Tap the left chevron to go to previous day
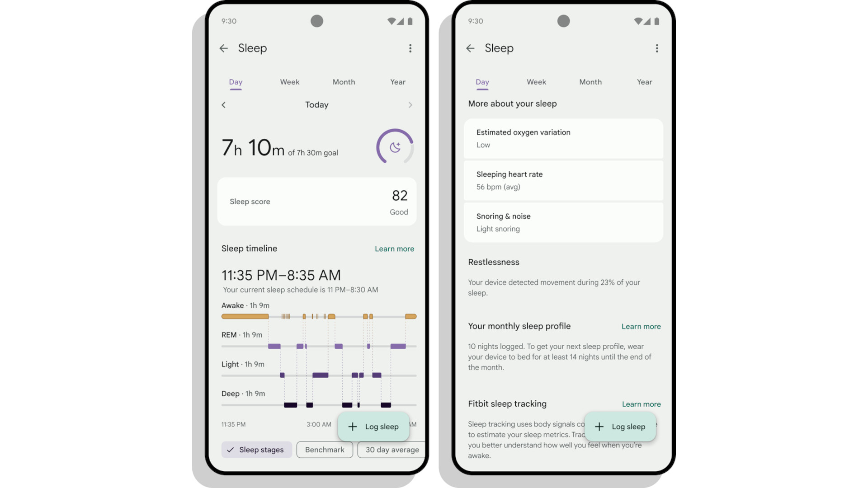The width and height of the screenshot is (868, 488). (x=224, y=105)
